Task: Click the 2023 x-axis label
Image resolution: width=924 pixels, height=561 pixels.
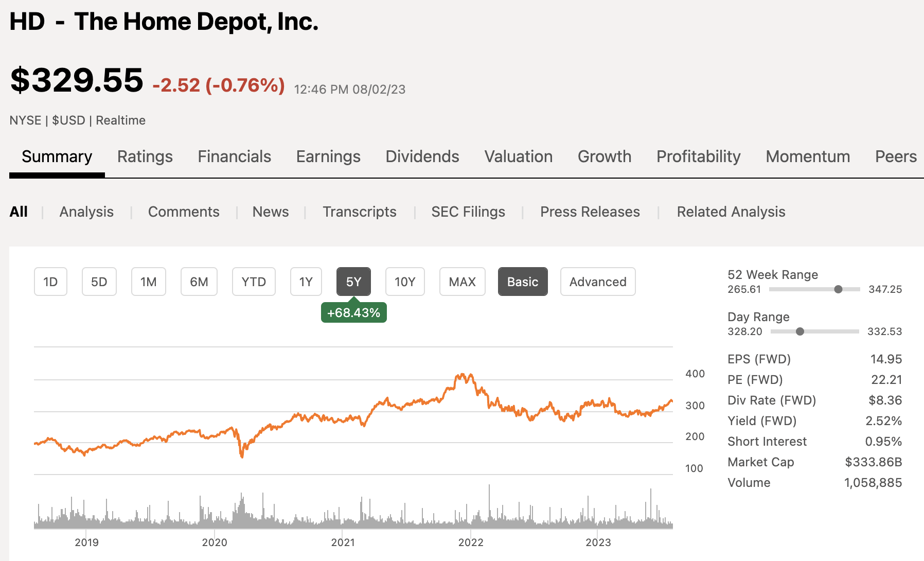Action: [x=598, y=542]
